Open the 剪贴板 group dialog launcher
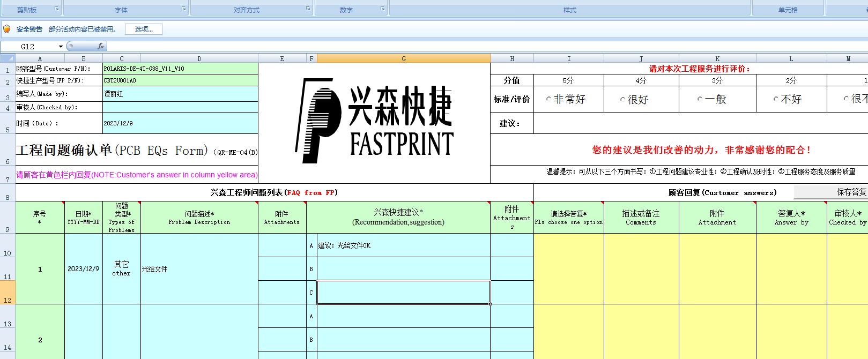This screenshot has width=868, height=359. pyautogui.click(x=57, y=9)
